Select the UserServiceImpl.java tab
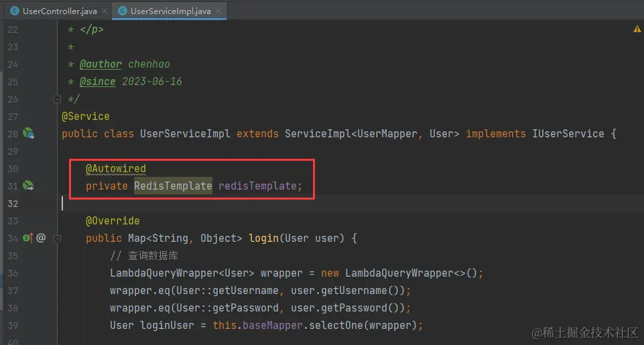 coord(170,11)
